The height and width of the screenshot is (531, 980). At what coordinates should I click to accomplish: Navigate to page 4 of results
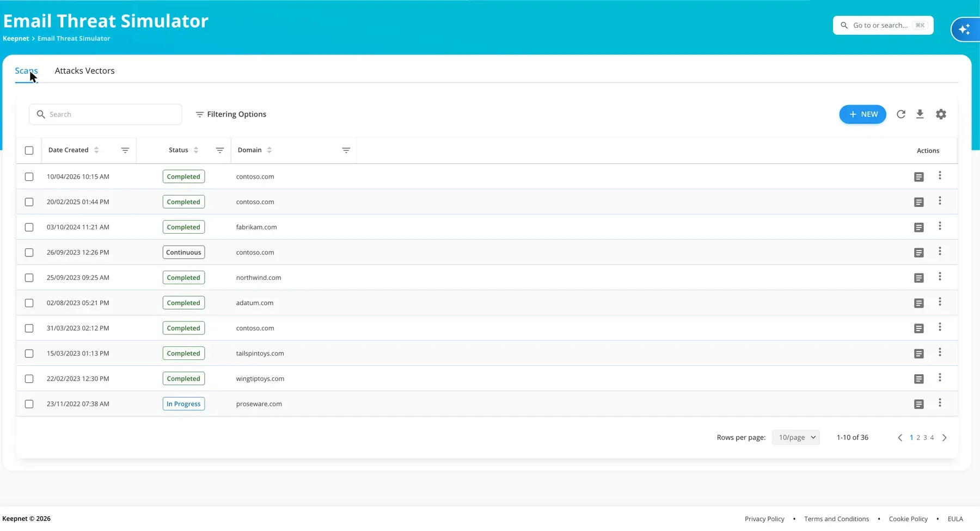click(932, 438)
